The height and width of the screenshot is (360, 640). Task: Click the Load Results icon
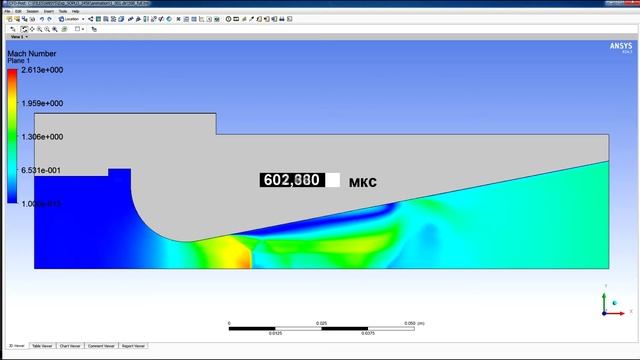click(9, 19)
